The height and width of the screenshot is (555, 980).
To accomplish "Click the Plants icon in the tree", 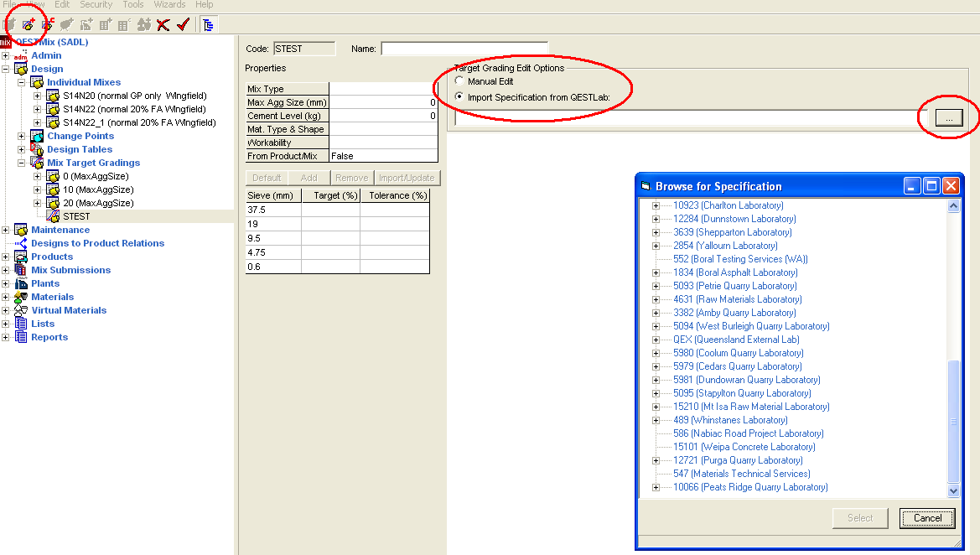I will pos(21,283).
